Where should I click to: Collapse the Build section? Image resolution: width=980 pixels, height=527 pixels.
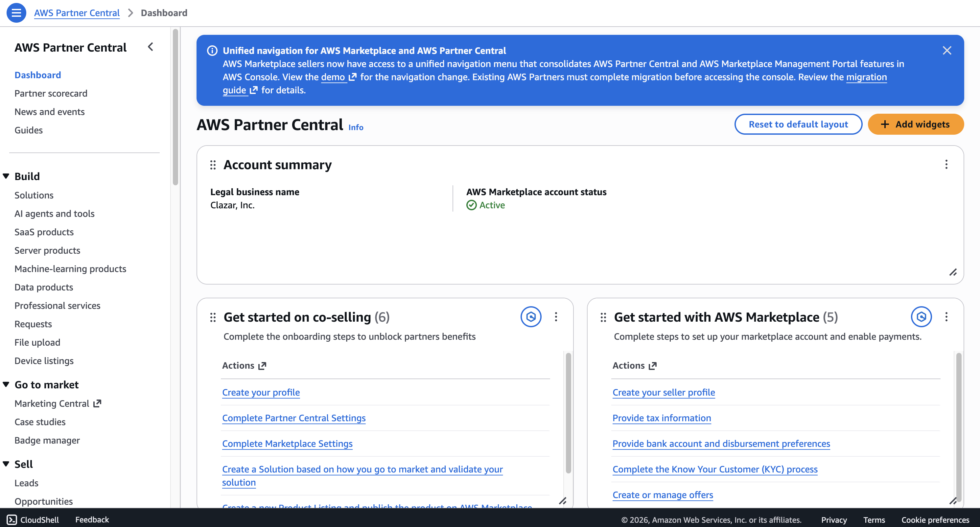tap(6, 176)
